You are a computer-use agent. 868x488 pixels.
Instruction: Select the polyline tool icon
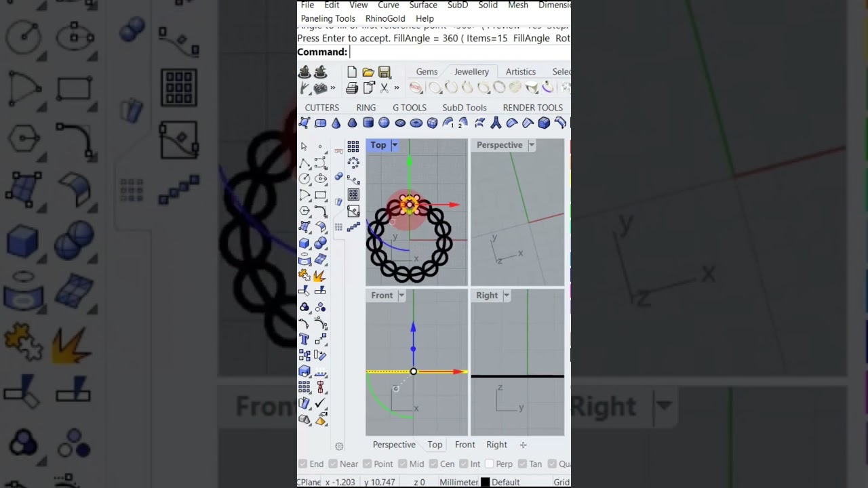click(304, 163)
